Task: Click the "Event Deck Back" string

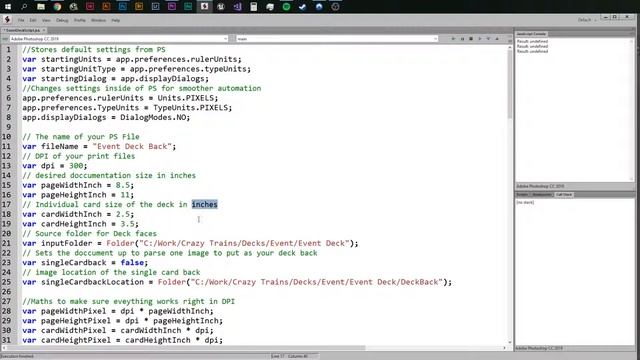Action: click(x=132, y=146)
